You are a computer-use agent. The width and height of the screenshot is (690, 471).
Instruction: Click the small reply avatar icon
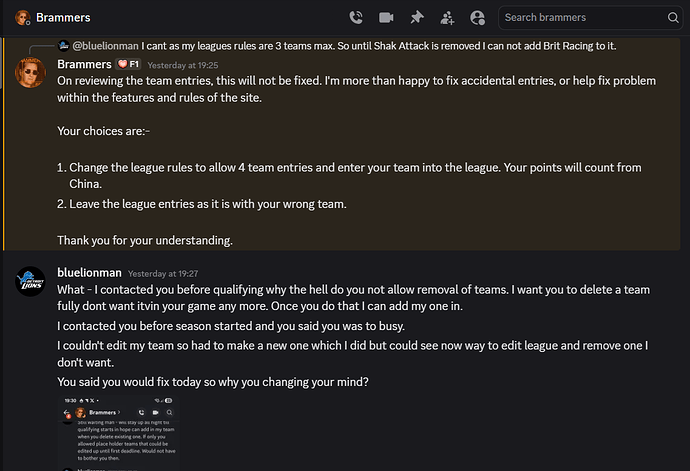pyautogui.click(x=64, y=45)
